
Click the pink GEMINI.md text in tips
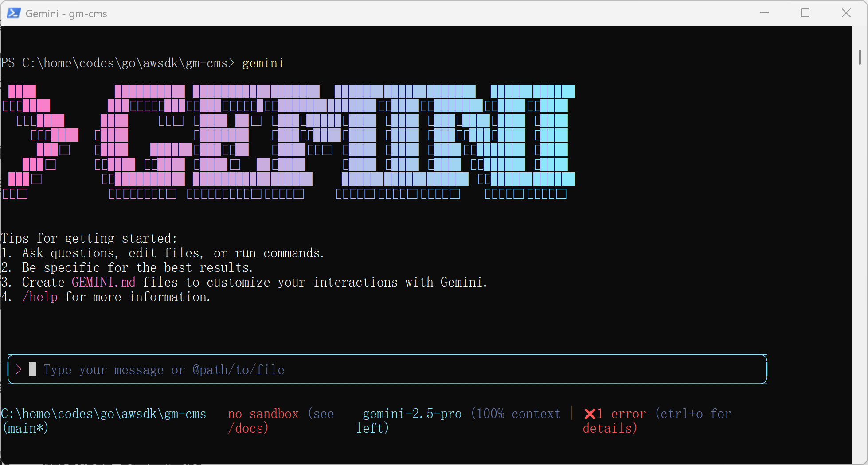coord(104,282)
